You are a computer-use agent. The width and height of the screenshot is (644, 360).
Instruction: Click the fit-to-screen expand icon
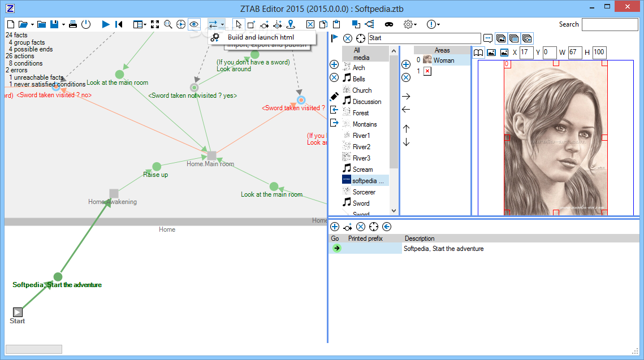pyautogui.click(x=155, y=25)
